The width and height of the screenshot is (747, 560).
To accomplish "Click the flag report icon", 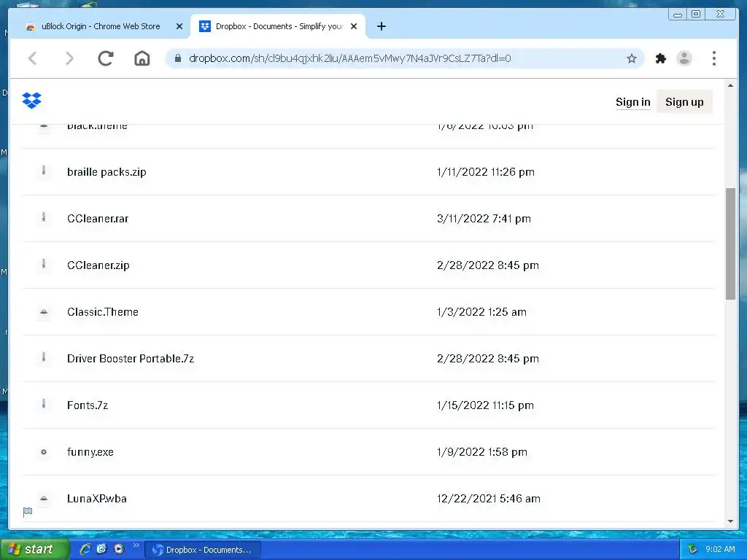I will pyautogui.click(x=28, y=512).
